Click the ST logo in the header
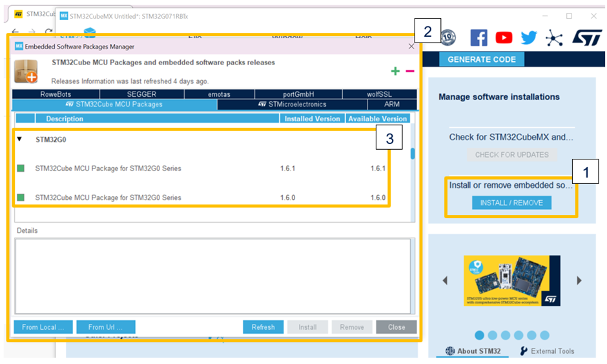The height and width of the screenshot is (364, 607). click(587, 37)
